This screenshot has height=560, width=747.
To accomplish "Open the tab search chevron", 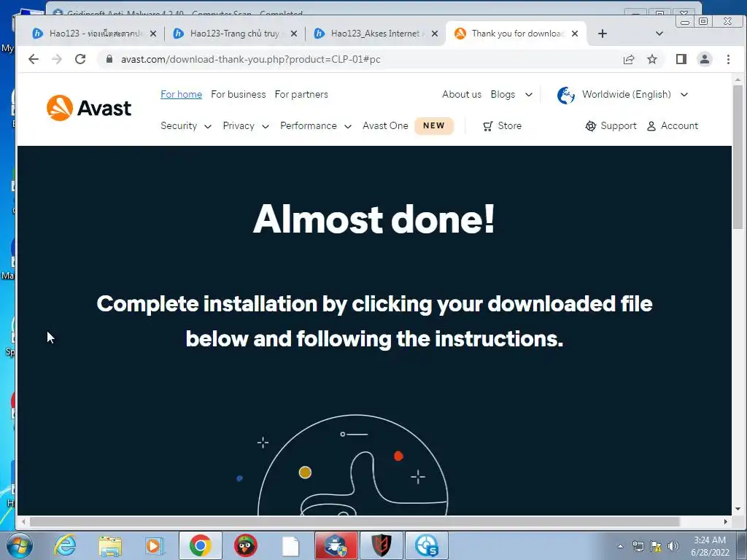I will [x=659, y=34].
